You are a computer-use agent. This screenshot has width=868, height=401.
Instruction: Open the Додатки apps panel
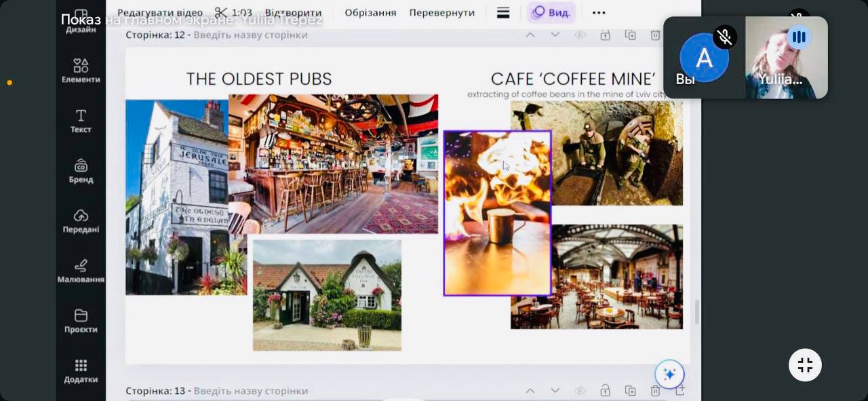[81, 372]
